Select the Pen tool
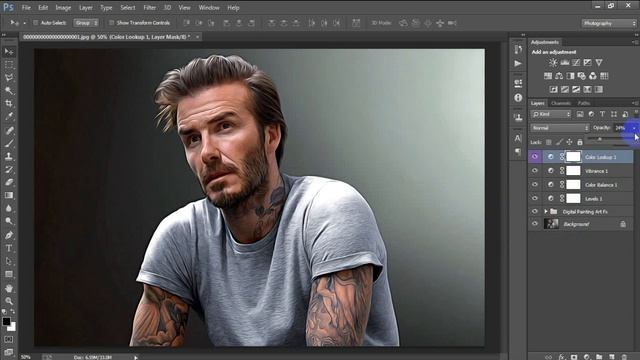Image resolution: width=640 pixels, height=360 pixels. click(x=9, y=235)
